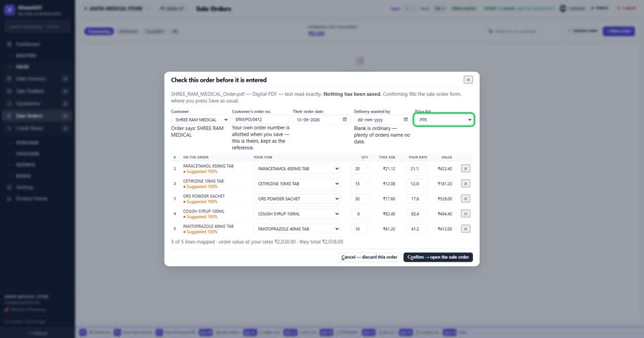The image size is (644, 338).
Task: Open the Customer dropdown showing SHREE RAM MEDICAL
Action: (x=200, y=119)
